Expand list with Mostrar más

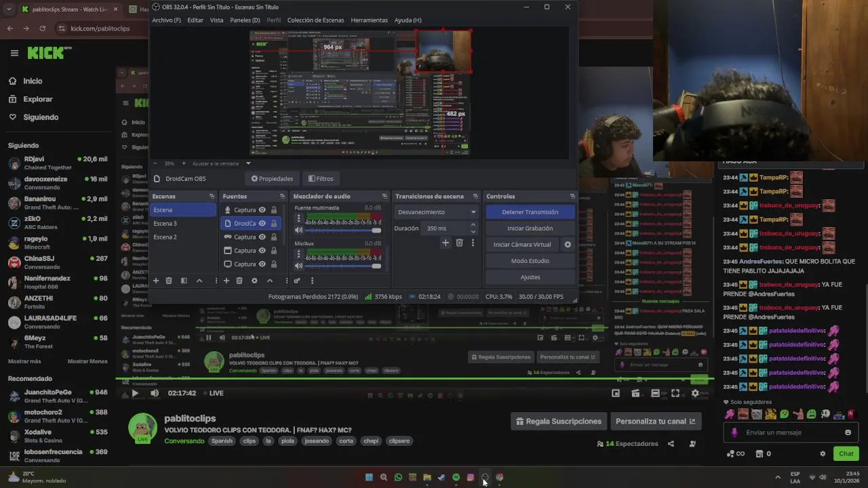pyautogui.click(x=24, y=361)
